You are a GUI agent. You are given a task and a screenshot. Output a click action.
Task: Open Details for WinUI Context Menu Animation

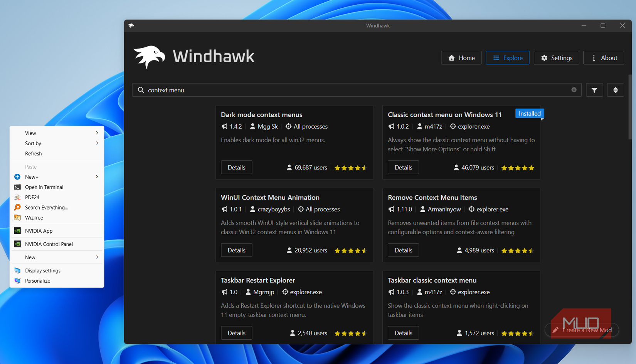[x=236, y=250]
